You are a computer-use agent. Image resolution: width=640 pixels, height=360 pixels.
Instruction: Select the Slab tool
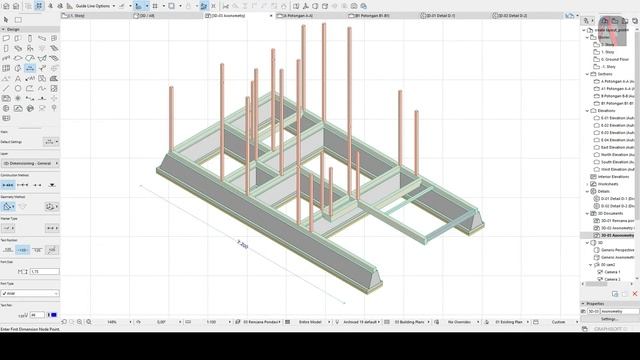(x=18, y=48)
